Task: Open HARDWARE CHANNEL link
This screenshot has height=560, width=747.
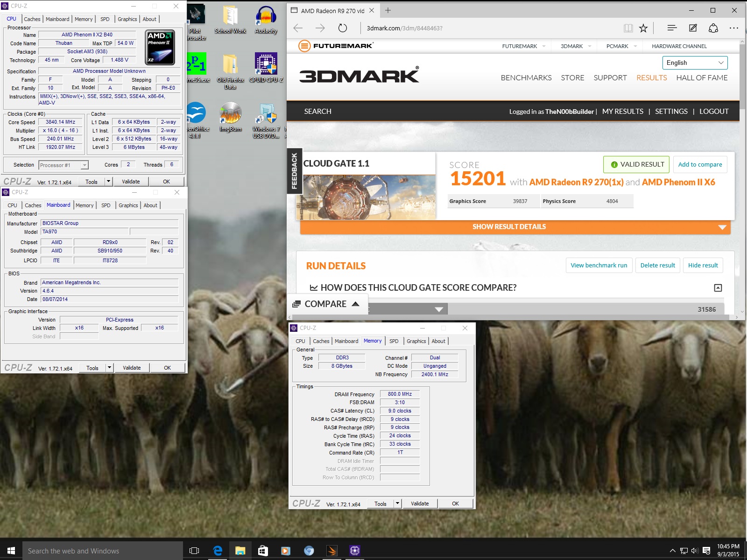Action: (x=679, y=46)
